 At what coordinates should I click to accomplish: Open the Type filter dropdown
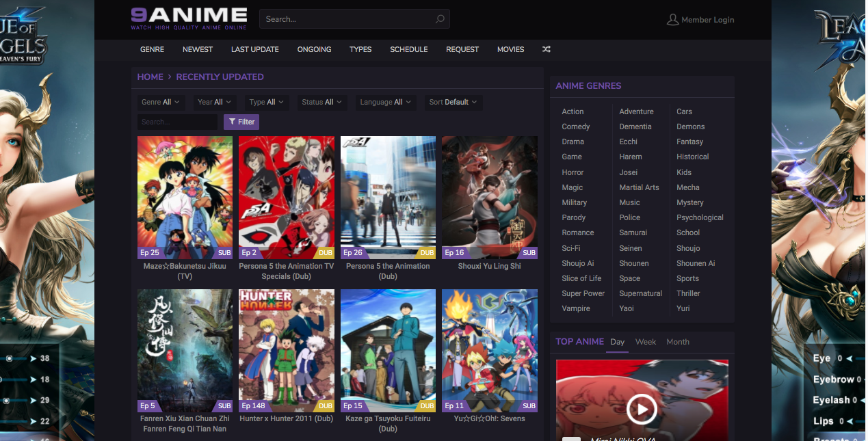(267, 102)
